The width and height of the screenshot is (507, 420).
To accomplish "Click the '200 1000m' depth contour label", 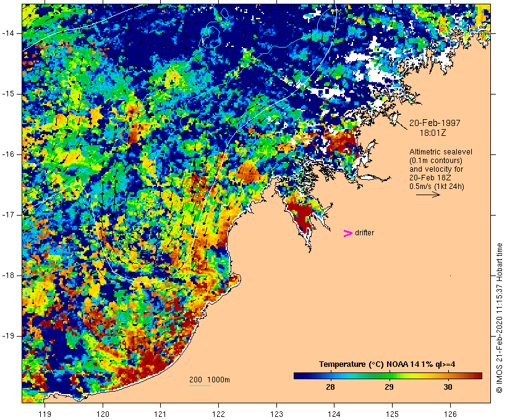I will pos(210,380).
